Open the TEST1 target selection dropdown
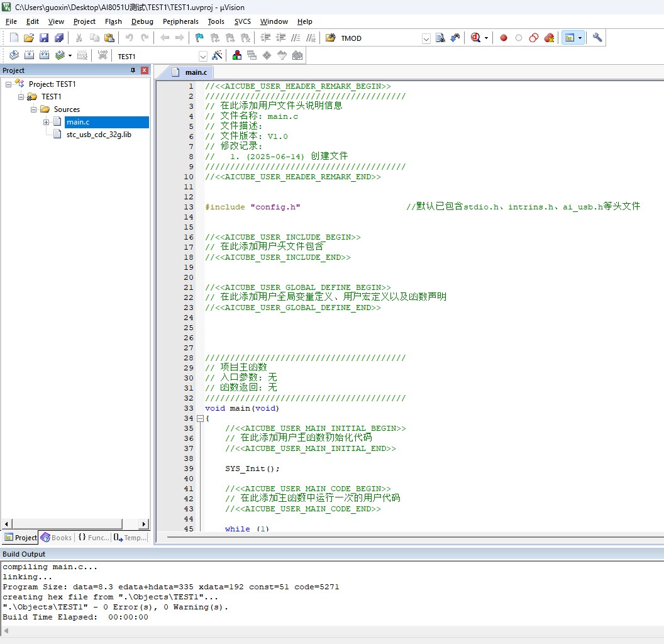664x644 pixels. coord(203,57)
